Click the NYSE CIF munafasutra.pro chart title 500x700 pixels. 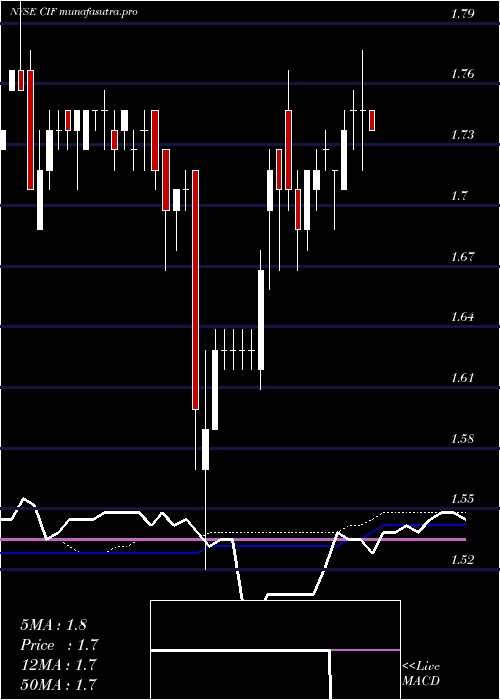[x=74, y=12]
